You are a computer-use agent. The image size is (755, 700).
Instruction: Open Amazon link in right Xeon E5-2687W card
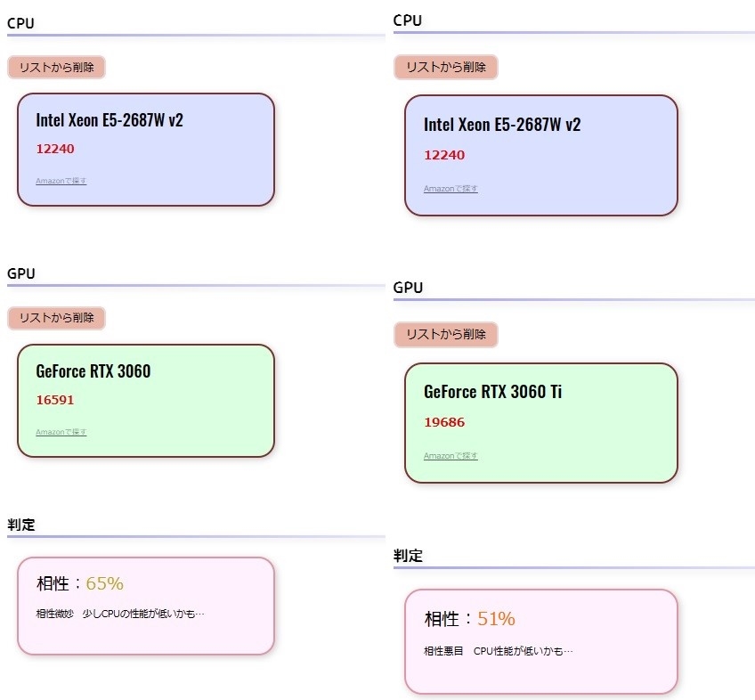point(451,189)
